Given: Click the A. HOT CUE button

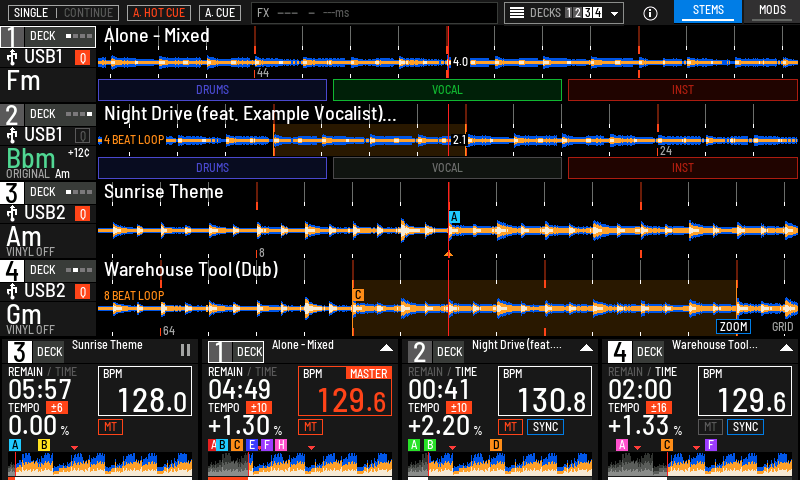Looking at the screenshot, I should coord(159,13).
